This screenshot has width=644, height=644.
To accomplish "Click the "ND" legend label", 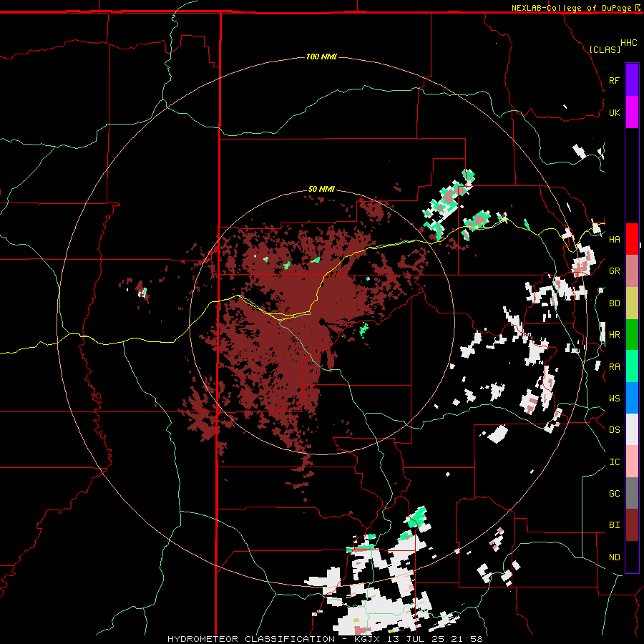I will [614, 557].
